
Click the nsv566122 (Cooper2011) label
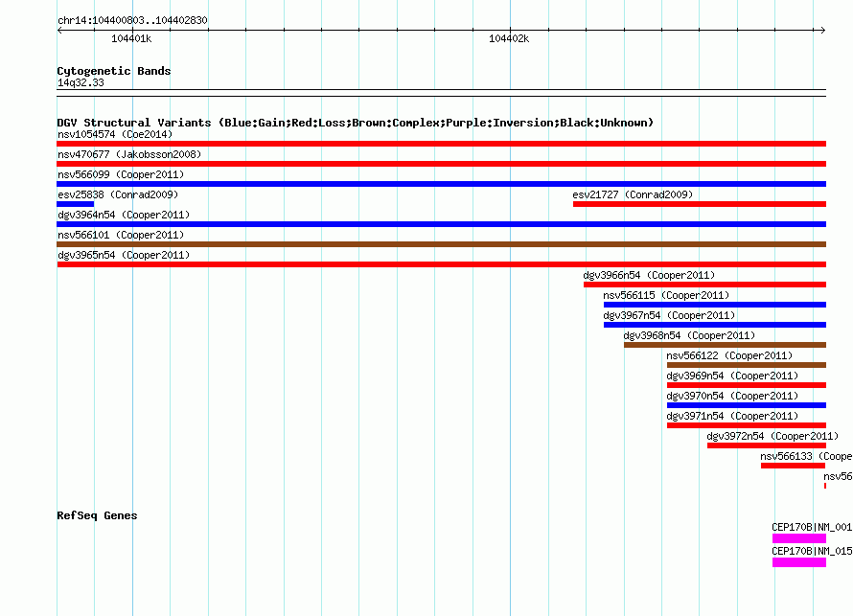[x=729, y=355]
